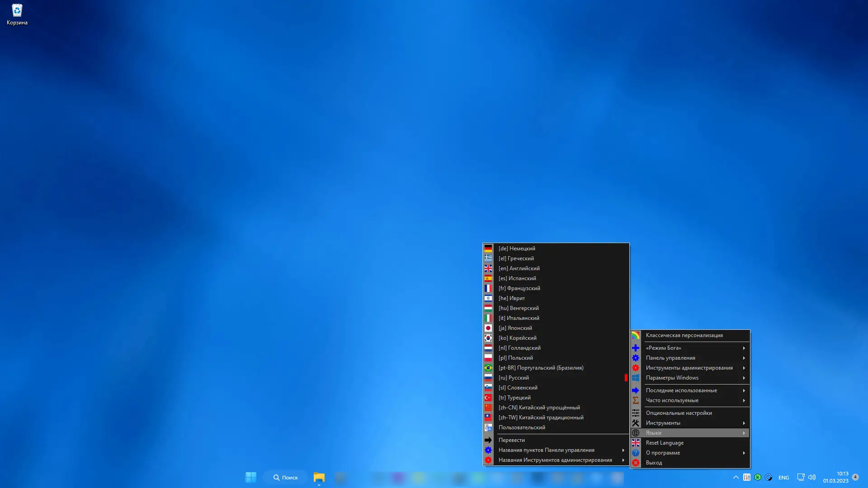Choose [fr] Французский as language

tap(519, 288)
